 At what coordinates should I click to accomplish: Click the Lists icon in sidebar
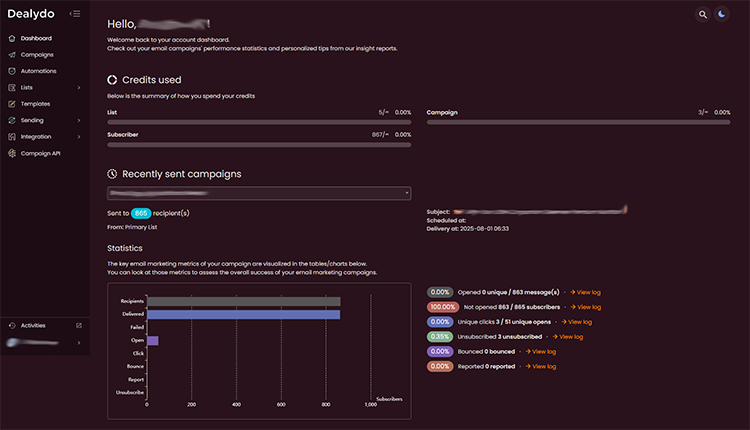point(12,88)
